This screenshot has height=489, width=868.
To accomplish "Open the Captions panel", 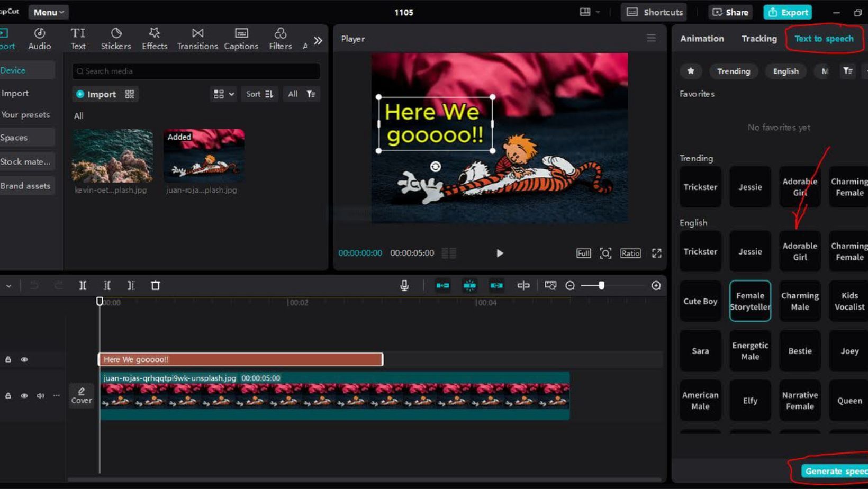I will pos(241,39).
